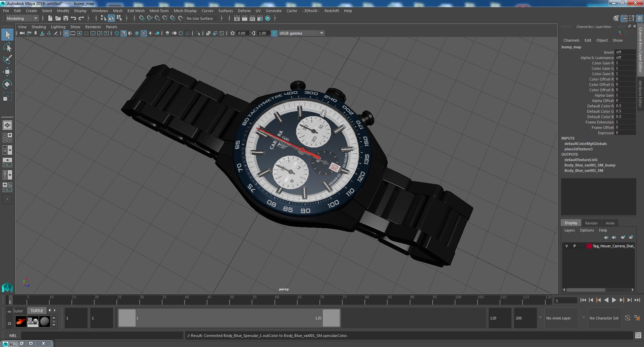The height and width of the screenshot is (347, 644).
Task: Click the Tag_Heuer_Carrera_Dial layer name
Action: (613, 246)
